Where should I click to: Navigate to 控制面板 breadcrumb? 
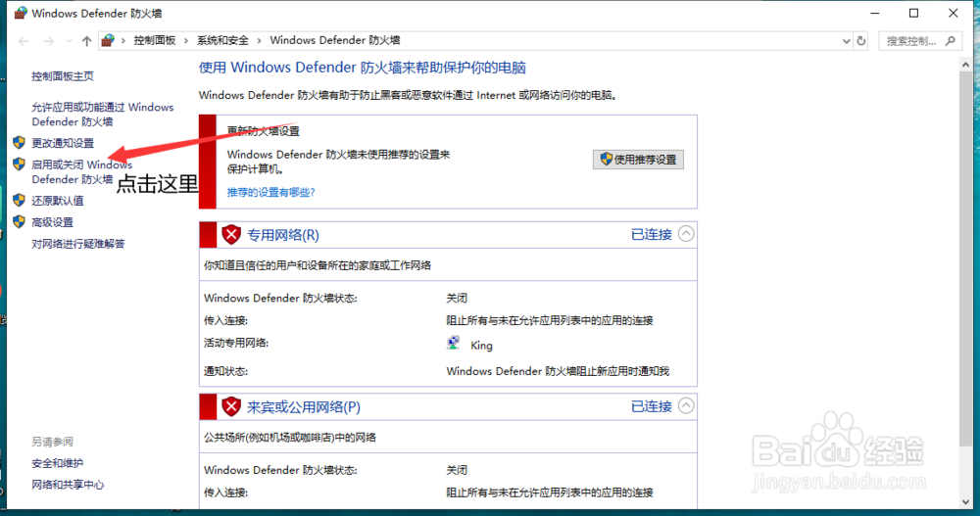(x=155, y=40)
